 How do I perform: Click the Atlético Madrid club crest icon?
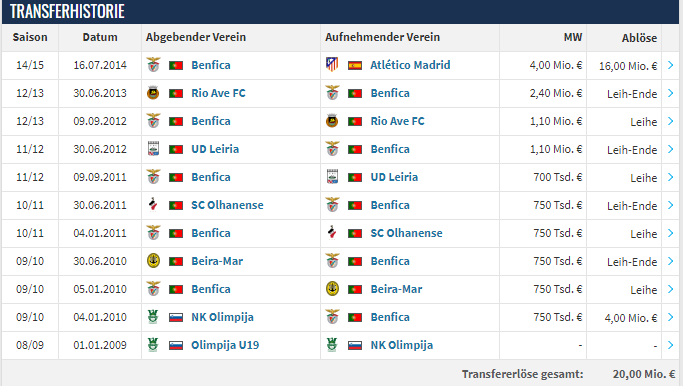pyautogui.click(x=332, y=64)
